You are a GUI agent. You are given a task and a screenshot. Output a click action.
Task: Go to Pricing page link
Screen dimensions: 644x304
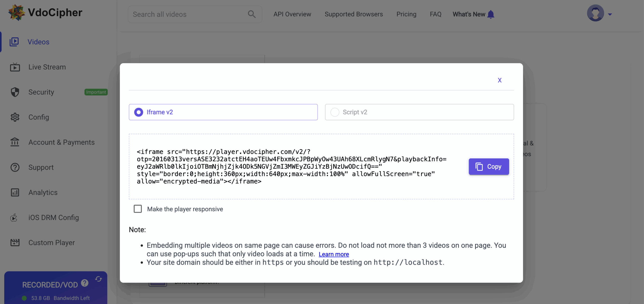pos(406,14)
